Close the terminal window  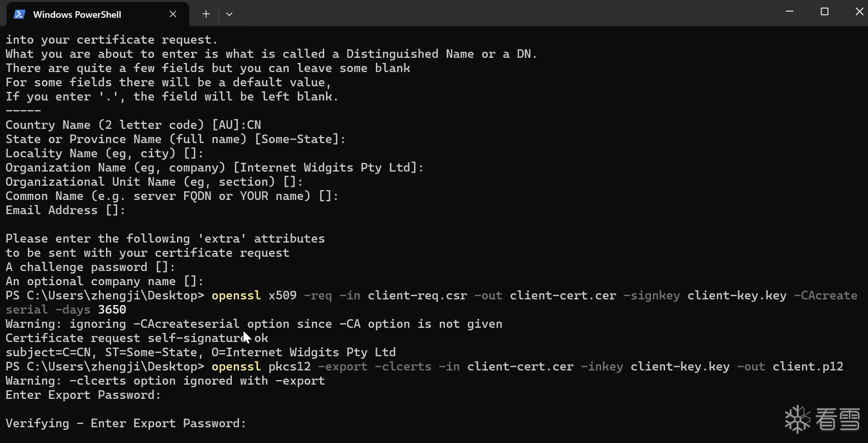(x=859, y=12)
